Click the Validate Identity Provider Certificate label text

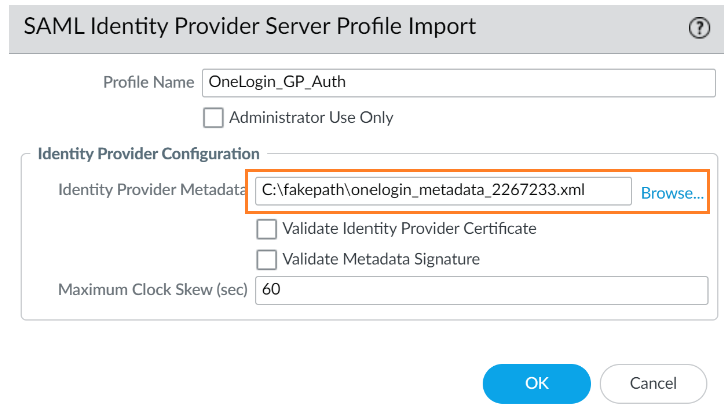409,229
